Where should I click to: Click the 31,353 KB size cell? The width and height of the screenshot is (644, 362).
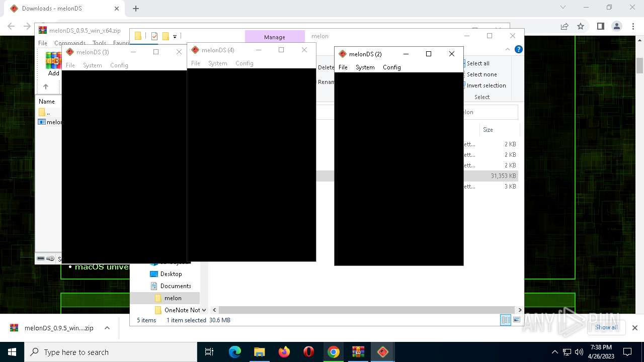(x=503, y=176)
